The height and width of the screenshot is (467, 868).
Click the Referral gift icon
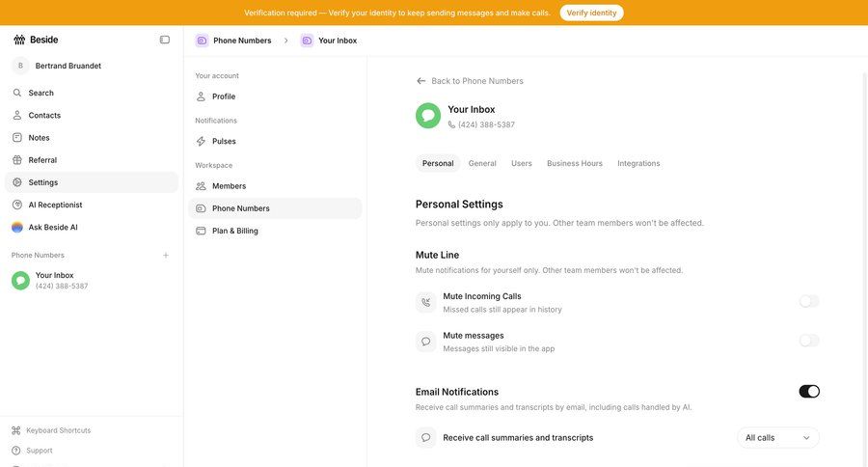pyautogui.click(x=17, y=160)
